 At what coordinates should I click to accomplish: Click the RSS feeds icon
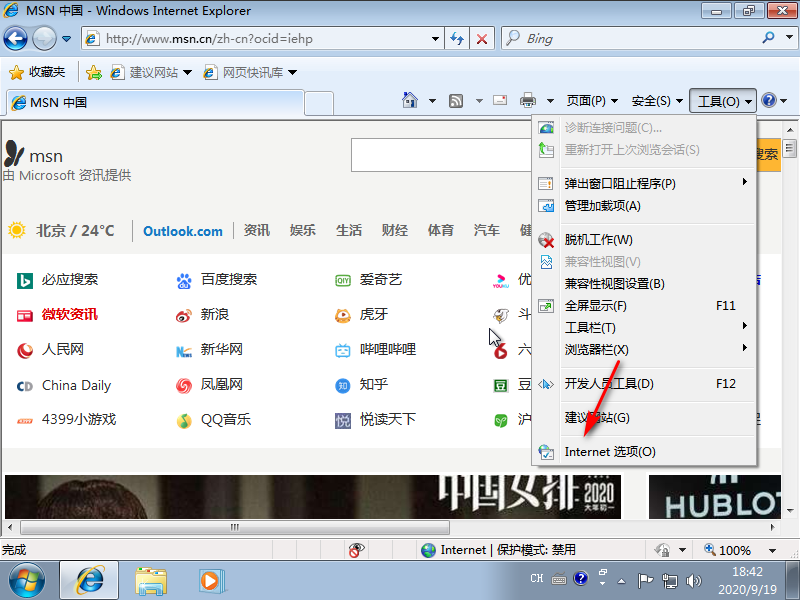pos(456,101)
